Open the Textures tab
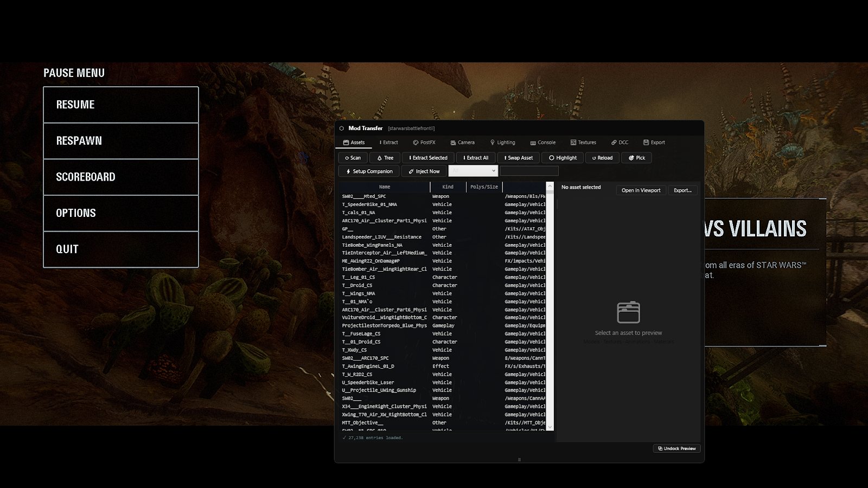868x488 pixels. [583, 143]
